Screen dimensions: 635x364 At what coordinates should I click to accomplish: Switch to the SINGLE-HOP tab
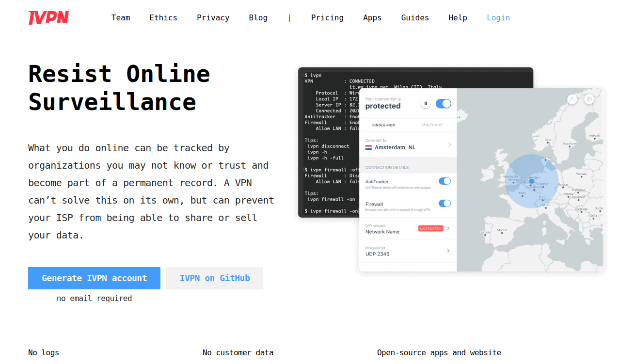coord(383,125)
